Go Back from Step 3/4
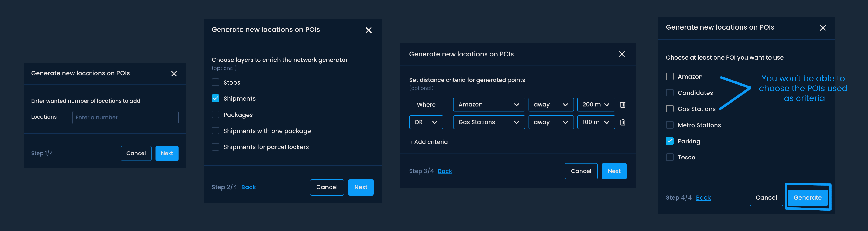 pyautogui.click(x=445, y=171)
